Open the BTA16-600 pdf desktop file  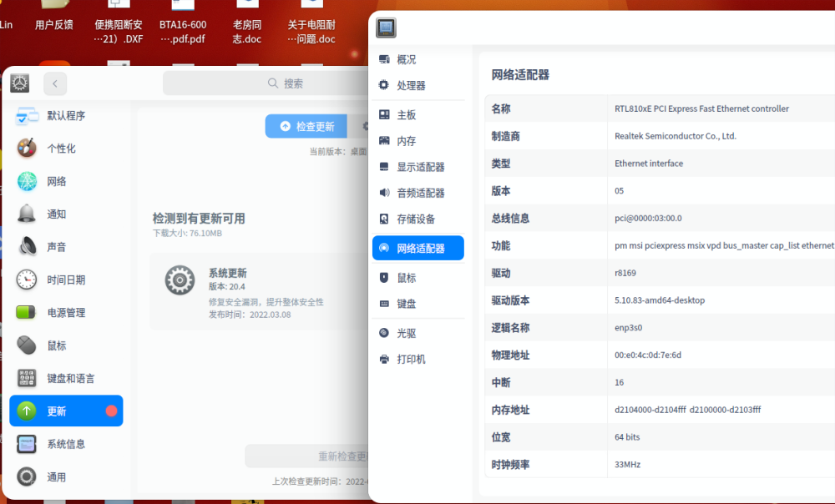click(x=183, y=24)
